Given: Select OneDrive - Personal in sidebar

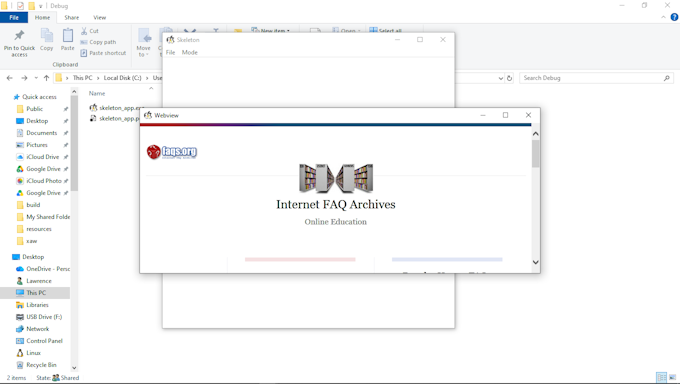Looking at the screenshot, I should click(x=48, y=269).
